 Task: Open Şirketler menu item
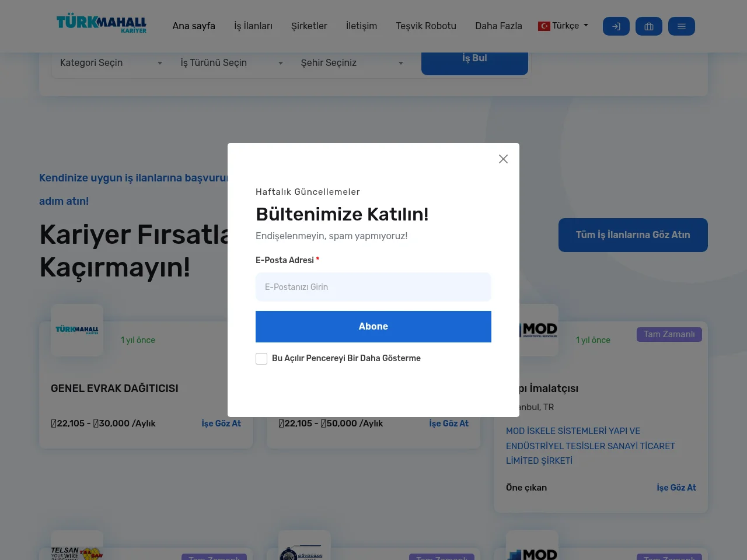point(309,26)
